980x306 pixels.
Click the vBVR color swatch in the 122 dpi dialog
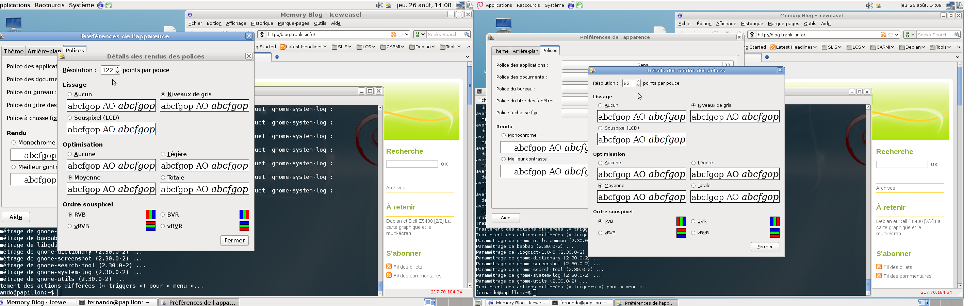(244, 226)
